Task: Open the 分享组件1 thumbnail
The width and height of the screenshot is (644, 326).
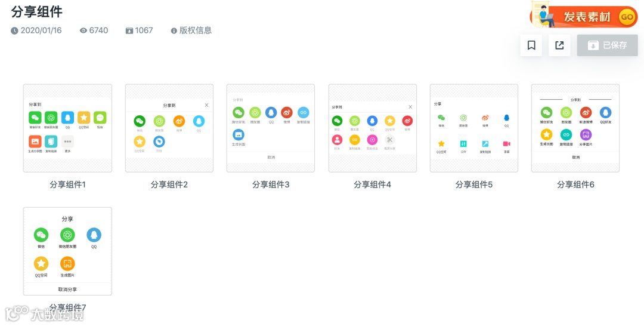Action: click(x=67, y=128)
